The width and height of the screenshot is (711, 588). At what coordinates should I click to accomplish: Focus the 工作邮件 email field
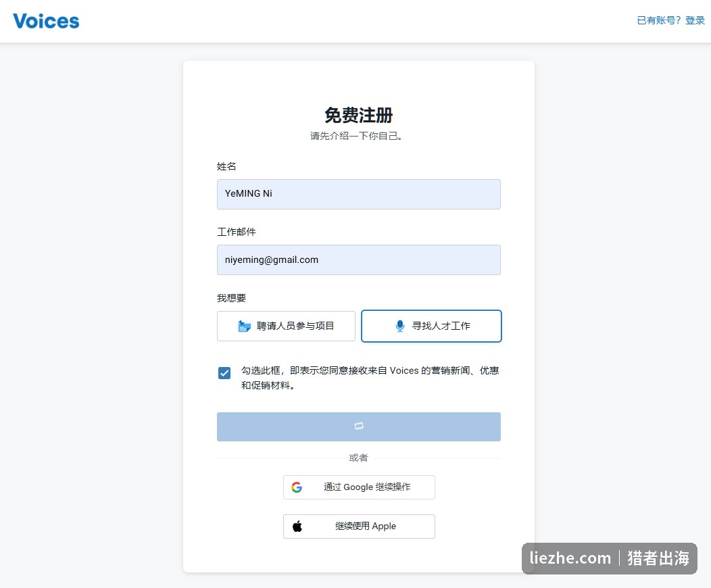[359, 260]
